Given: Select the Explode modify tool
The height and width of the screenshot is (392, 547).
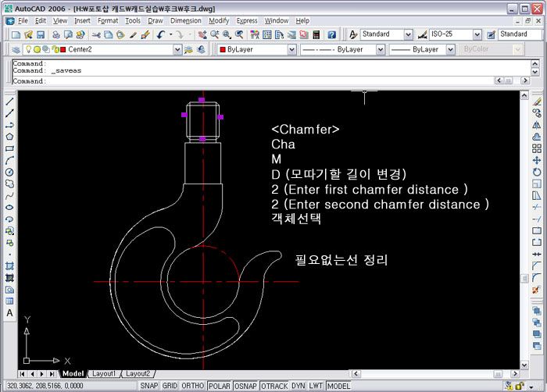Looking at the screenshot, I should click(x=537, y=290).
